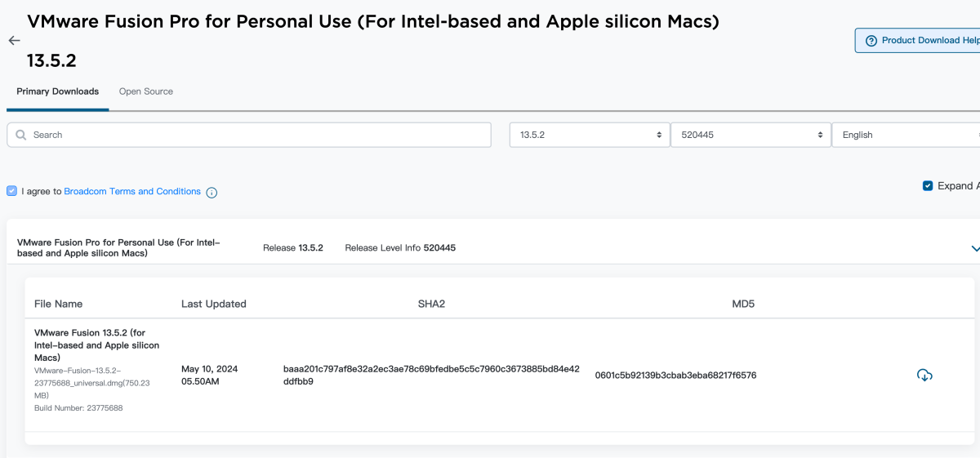
Task: Switch to the Primary Downloads tab
Action: 57,91
